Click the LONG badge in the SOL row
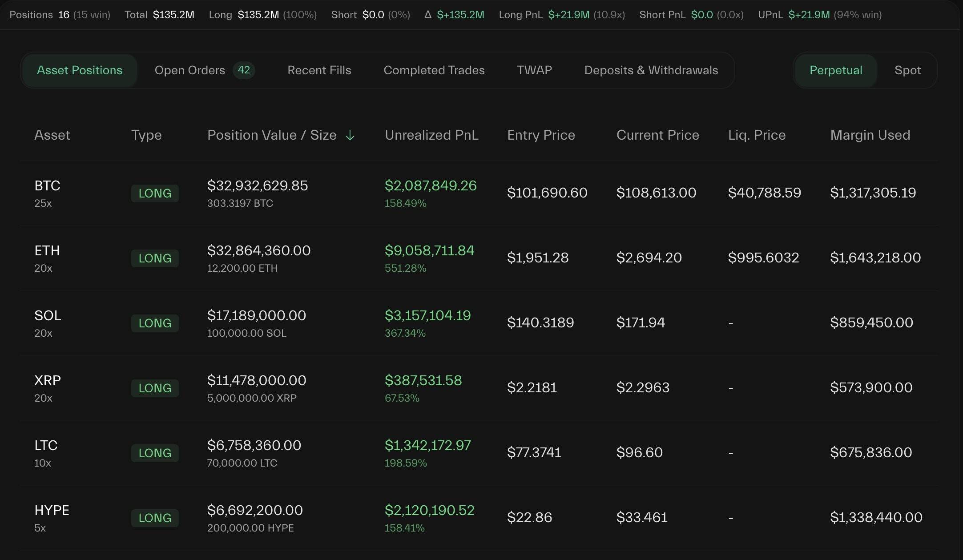This screenshot has height=560, width=963. [x=155, y=323]
